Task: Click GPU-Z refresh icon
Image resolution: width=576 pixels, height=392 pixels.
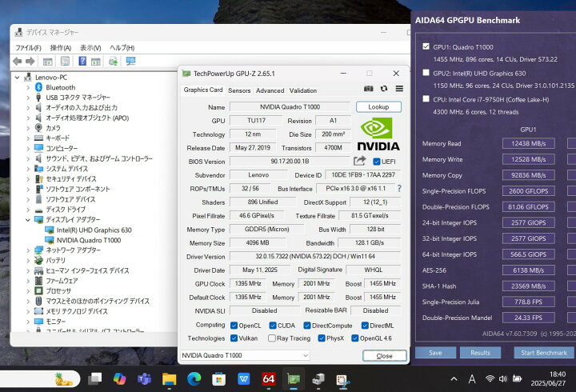Action: pos(384,89)
